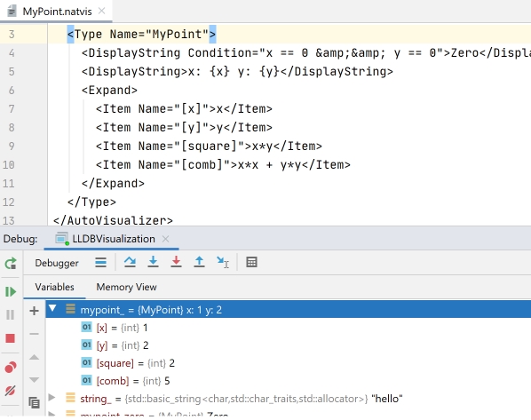
Task: Click the <Expand> opening tag line
Action: 109,90
